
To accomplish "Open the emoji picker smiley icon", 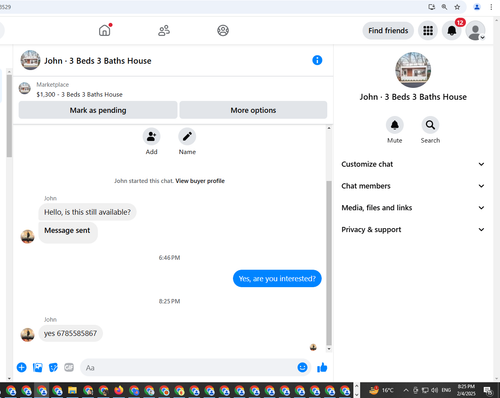I will [x=302, y=367].
